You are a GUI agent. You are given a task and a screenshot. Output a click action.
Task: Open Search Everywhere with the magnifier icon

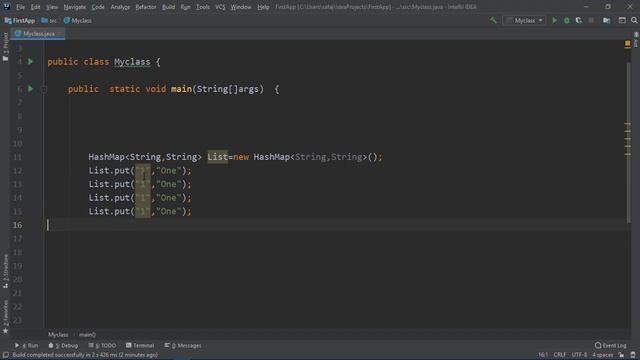[634, 20]
